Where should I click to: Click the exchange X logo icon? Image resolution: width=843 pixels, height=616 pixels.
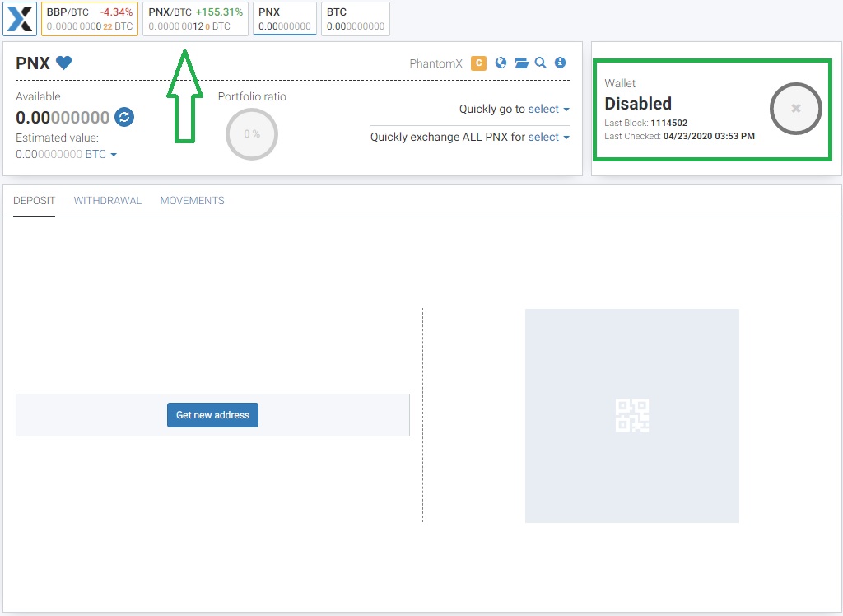click(20, 19)
